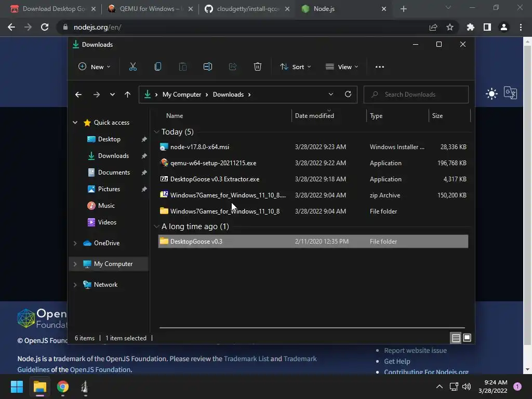Click Report website issue link
The height and width of the screenshot is (399, 532).
click(x=415, y=351)
